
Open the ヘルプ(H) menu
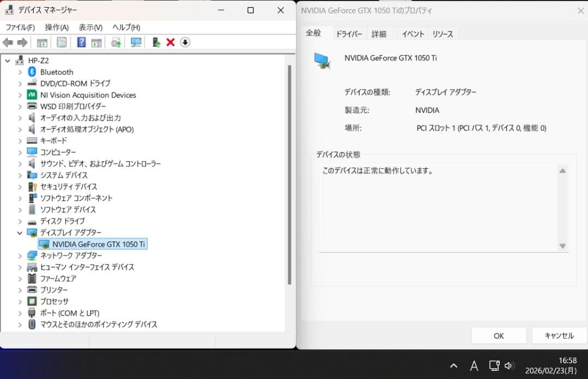click(x=126, y=27)
